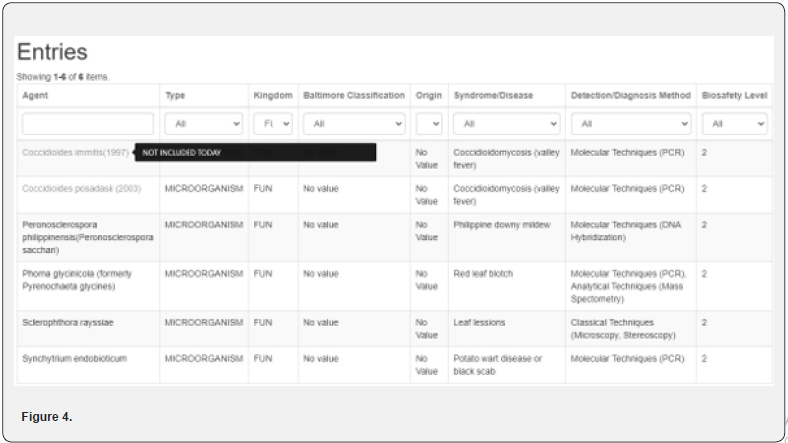Expand the Baltimore Classification filter dropdown

(355, 124)
